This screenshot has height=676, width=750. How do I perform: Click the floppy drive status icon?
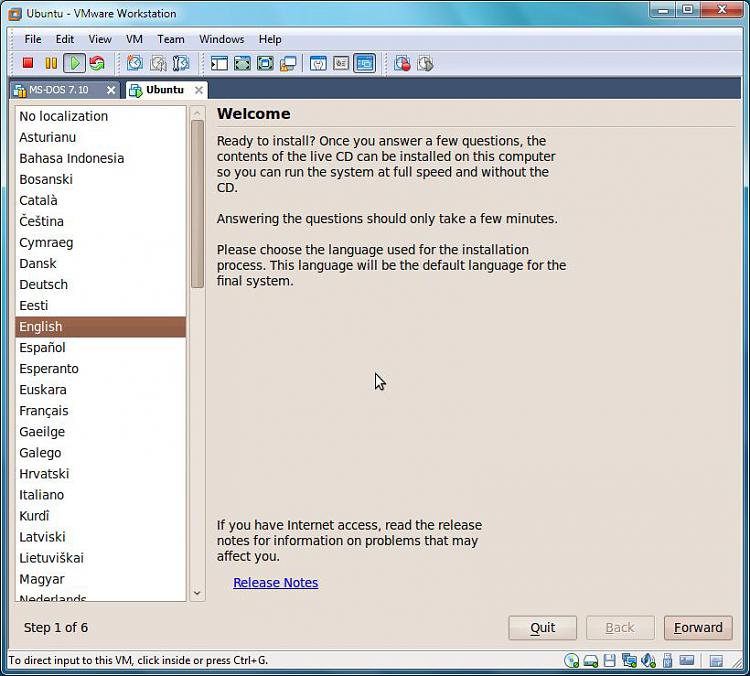coord(609,661)
